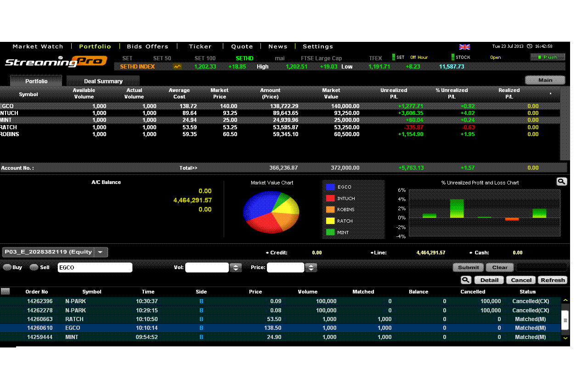Click the Vol input field
This screenshot has width=588, height=368.
pos(207,267)
